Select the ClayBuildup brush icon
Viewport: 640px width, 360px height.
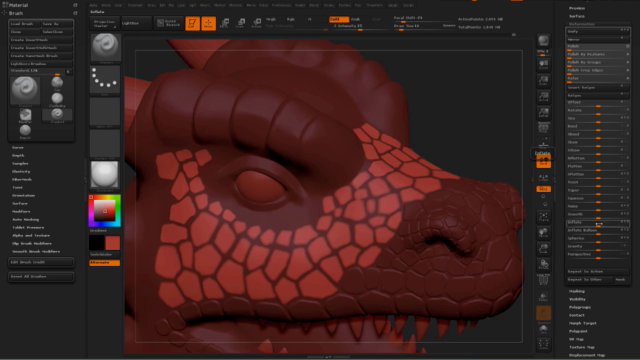coord(57,99)
